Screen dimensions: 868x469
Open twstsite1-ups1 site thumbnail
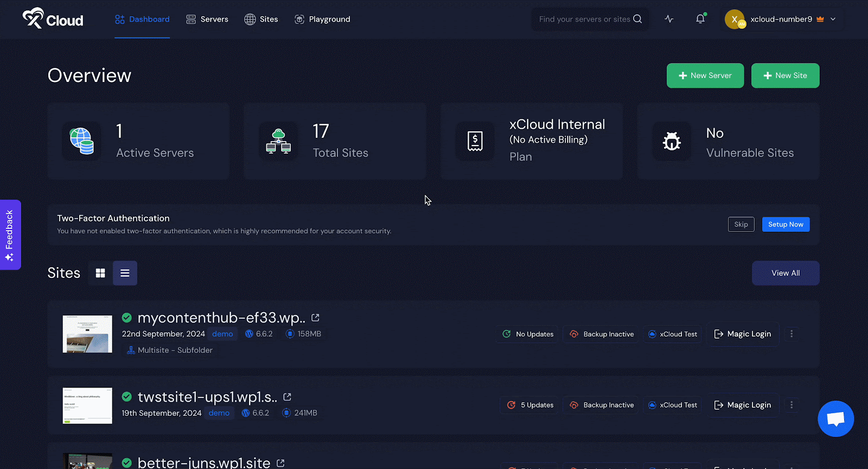pyautogui.click(x=87, y=405)
